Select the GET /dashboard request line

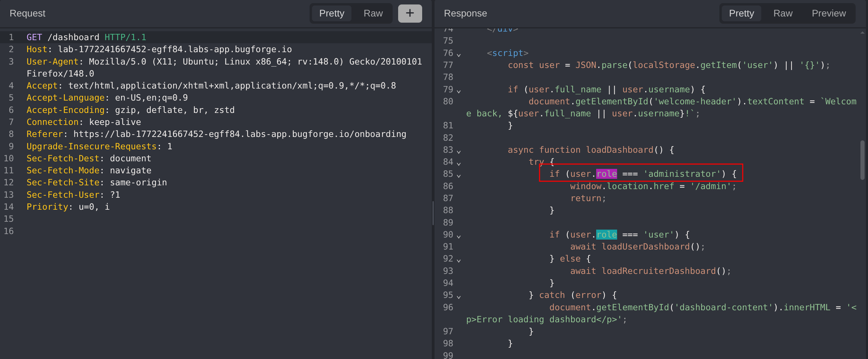tap(86, 37)
